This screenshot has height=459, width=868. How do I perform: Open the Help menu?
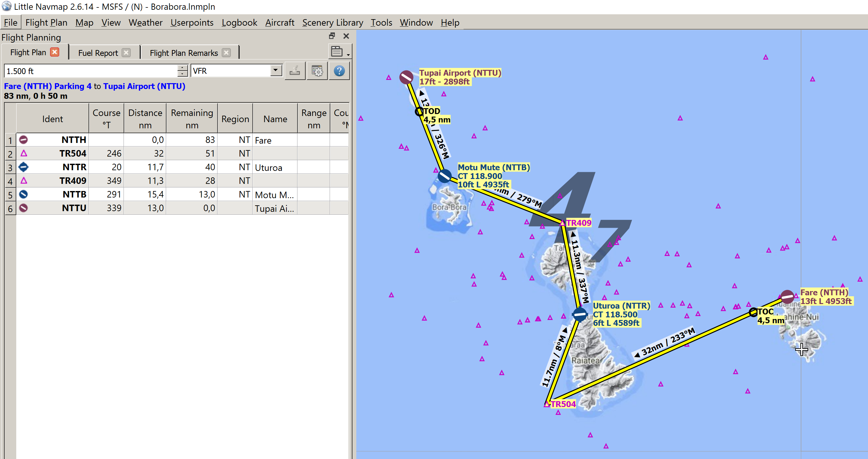450,22
